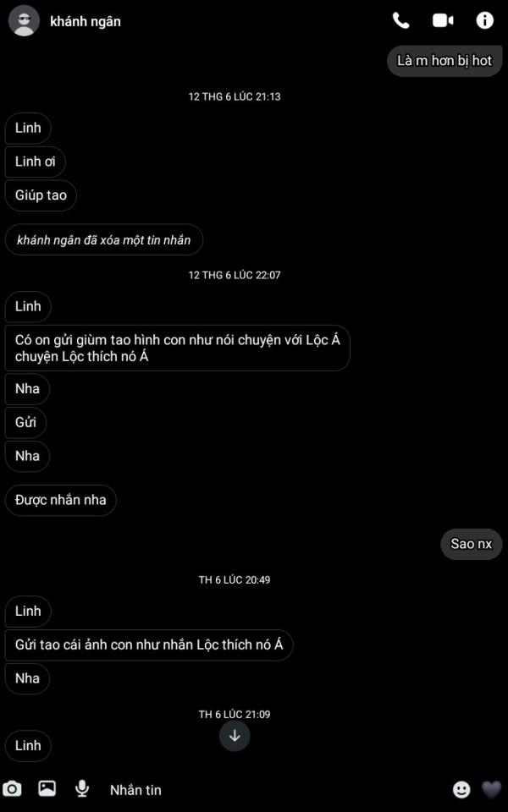This screenshot has height=812, width=508.
Task: Open khánh ngân's profile avatar
Action: [x=24, y=20]
